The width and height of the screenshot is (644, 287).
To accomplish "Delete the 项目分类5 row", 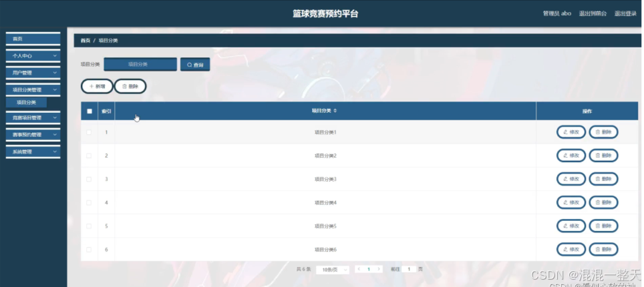I will pyautogui.click(x=603, y=226).
